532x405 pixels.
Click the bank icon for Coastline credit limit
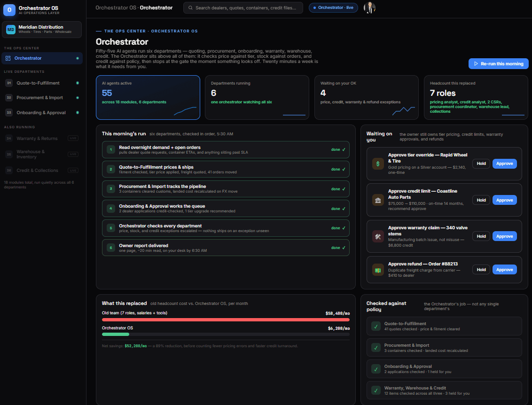click(378, 200)
